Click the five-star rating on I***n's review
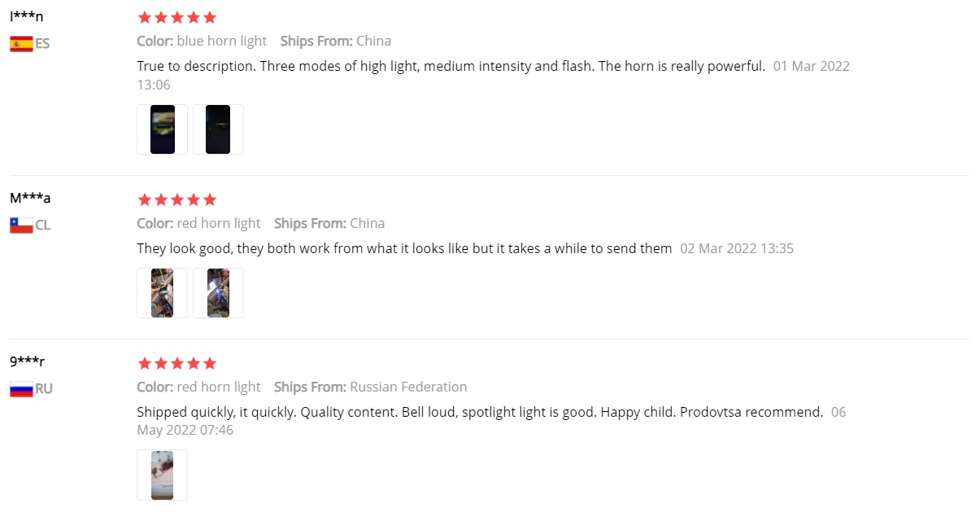The height and width of the screenshot is (512, 980). pyautogui.click(x=176, y=18)
